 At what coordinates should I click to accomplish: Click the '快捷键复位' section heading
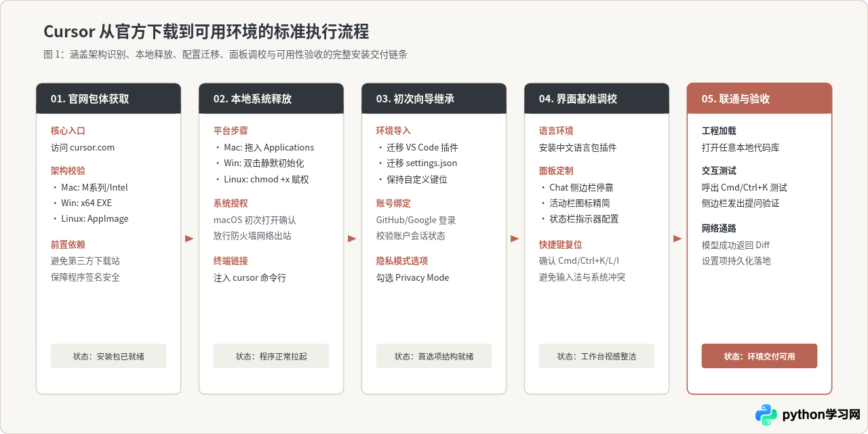561,245
